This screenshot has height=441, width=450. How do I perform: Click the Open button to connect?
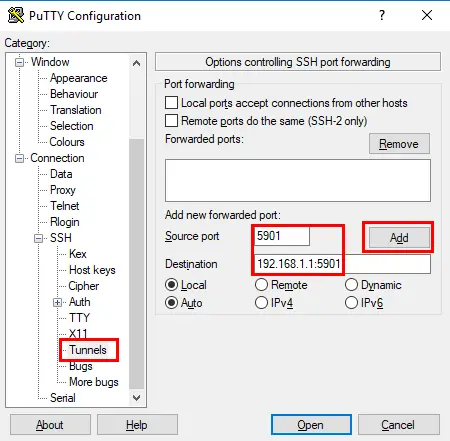coord(311,425)
